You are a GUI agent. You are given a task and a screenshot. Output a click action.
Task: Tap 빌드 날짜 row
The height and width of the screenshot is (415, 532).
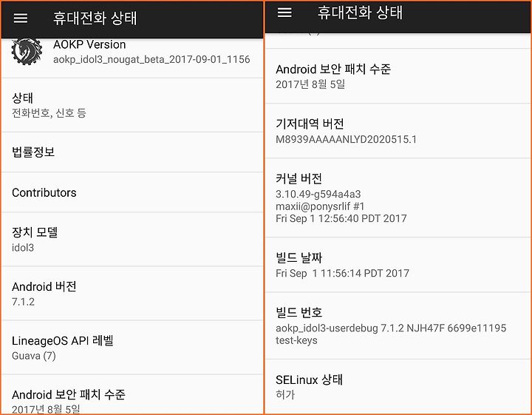click(398, 265)
